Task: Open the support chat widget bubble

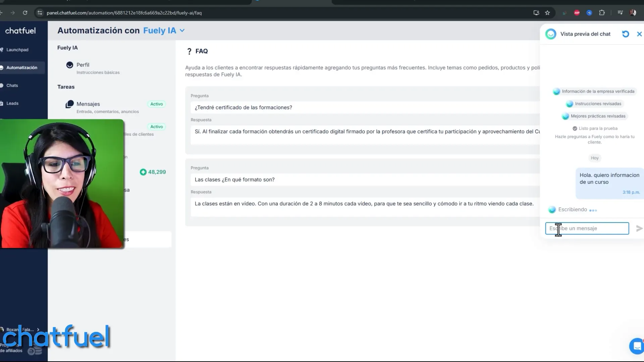Action: coord(637,346)
